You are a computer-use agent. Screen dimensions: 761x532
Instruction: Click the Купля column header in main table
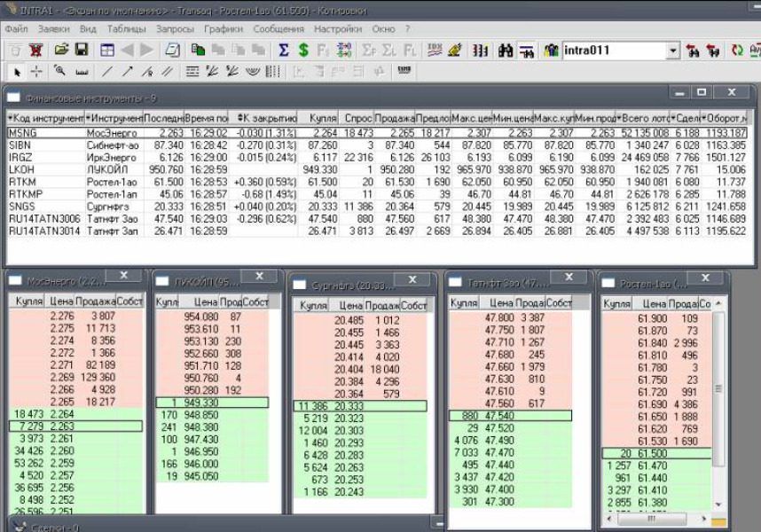pos(318,118)
